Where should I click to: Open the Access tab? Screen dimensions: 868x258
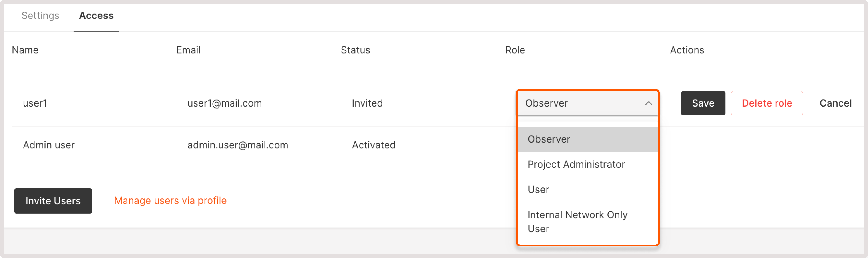coord(96,16)
